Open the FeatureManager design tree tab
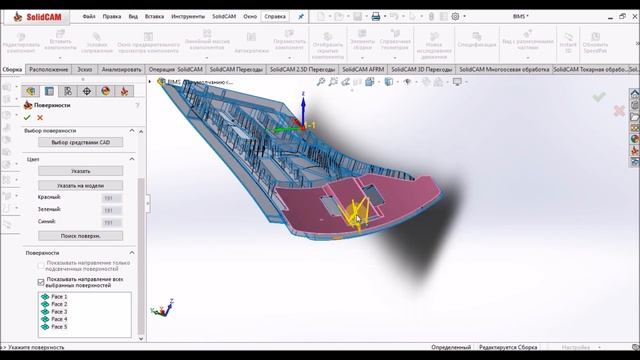 (x=30, y=91)
